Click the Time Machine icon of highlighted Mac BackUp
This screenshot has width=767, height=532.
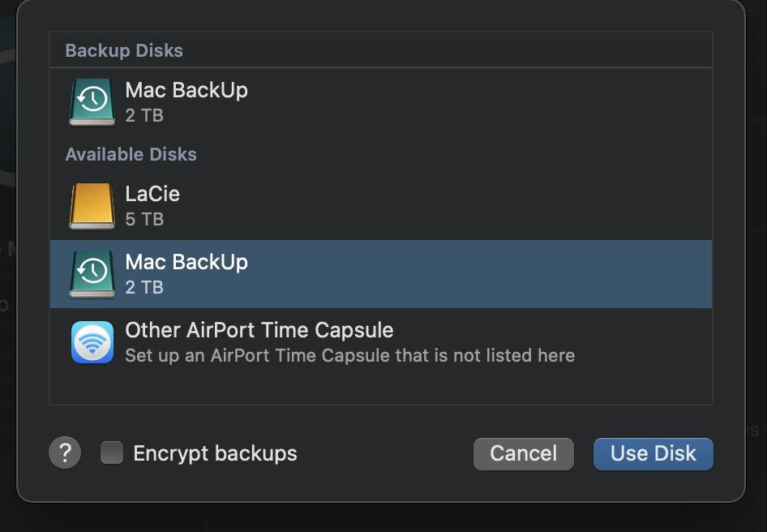click(x=92, y=273)
